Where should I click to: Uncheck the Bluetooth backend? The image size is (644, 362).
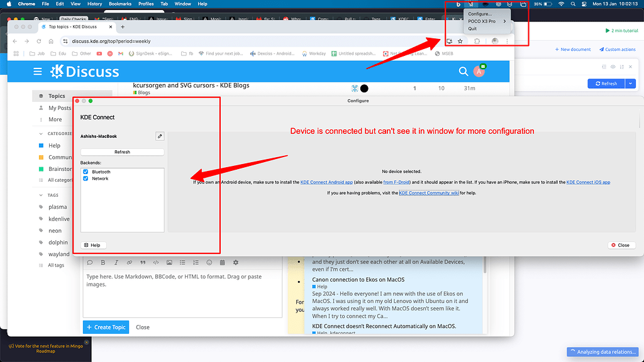[86, 171]
